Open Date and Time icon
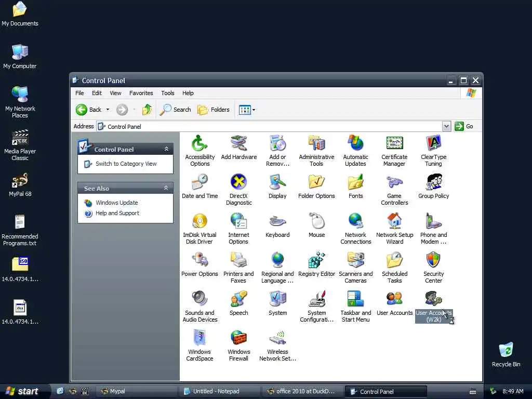Screen dimensions: 532x399 click(199, 187)
